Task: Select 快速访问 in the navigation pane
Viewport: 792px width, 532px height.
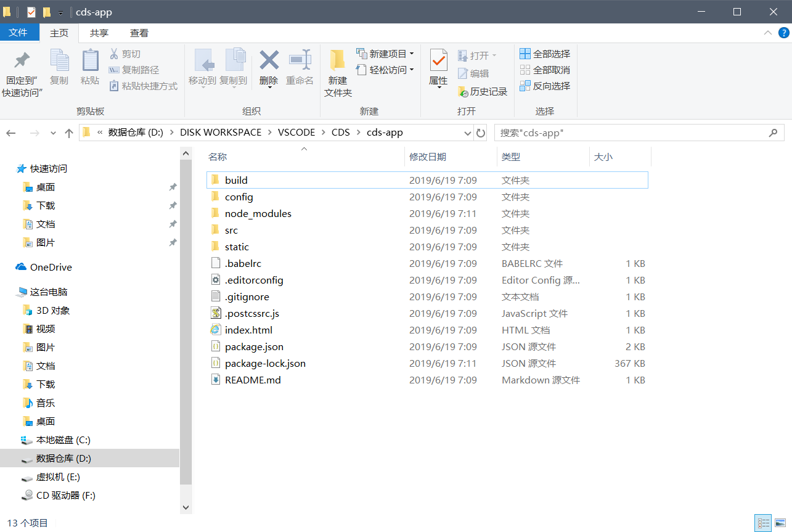Action: tap(49, 168)
